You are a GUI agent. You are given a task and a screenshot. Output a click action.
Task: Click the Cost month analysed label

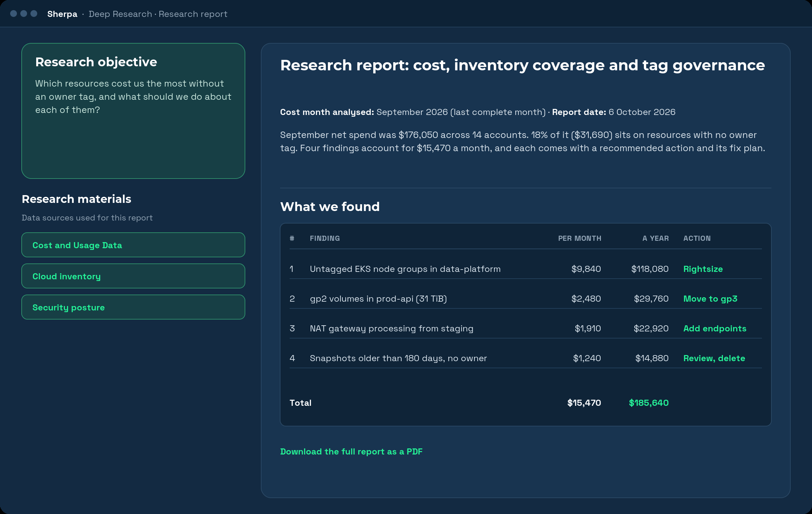click(327, 112)
